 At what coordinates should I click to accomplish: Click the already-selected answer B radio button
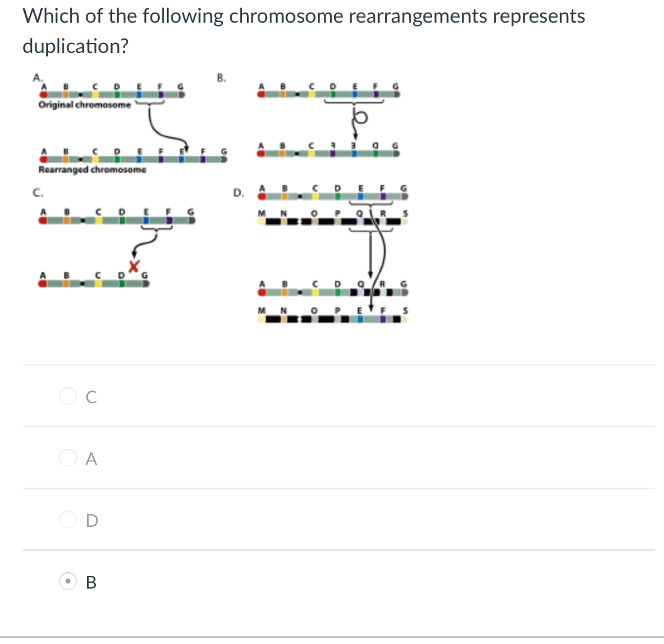67,582
